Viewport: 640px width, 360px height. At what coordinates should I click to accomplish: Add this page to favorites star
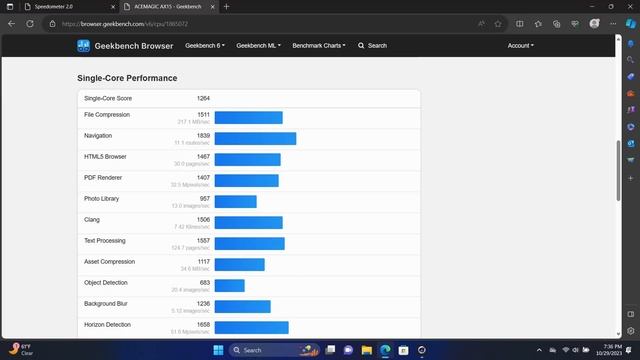pyautogui.click(x=498, y=24)
